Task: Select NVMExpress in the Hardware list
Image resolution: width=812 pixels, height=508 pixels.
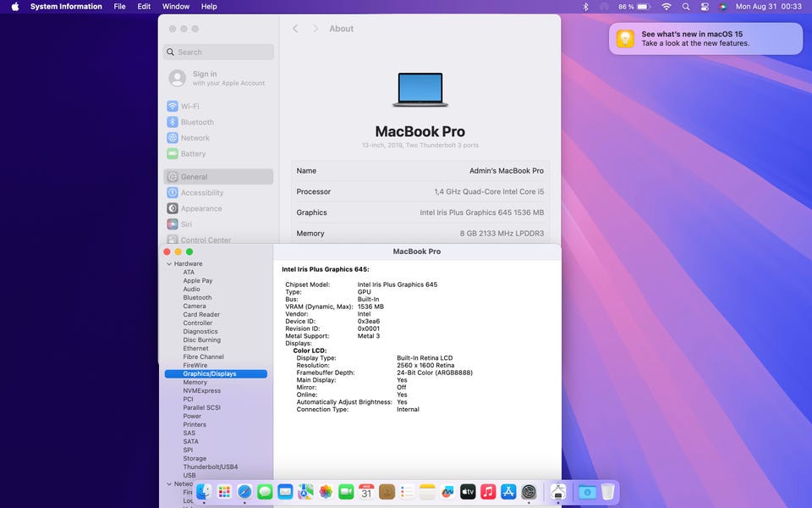Action: pos(201,391)
